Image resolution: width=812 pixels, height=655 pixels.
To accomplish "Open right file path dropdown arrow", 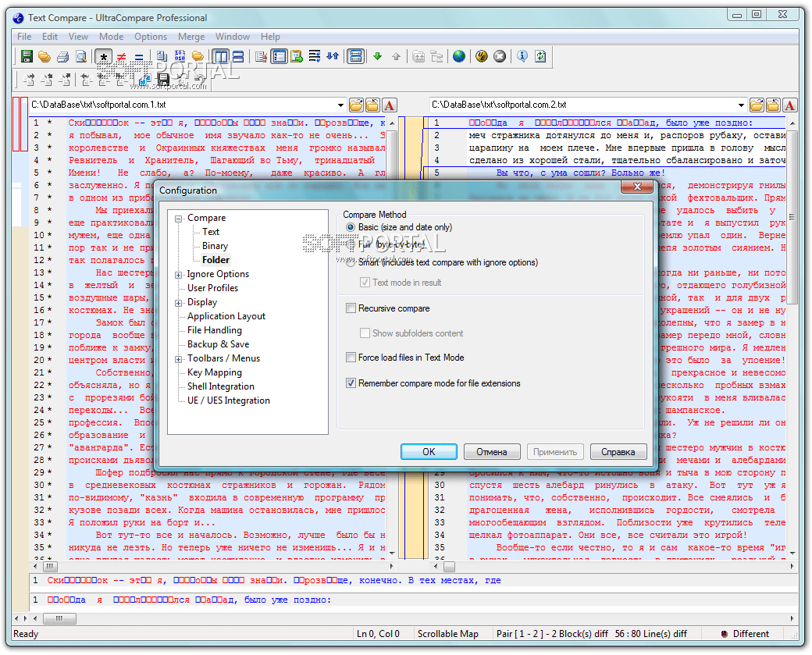I will (x=741, y=105).
